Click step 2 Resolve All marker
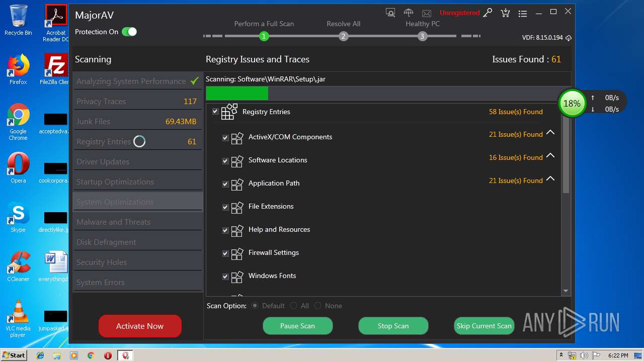The height and width of the screenshot is (362, 644). point(343,36)
